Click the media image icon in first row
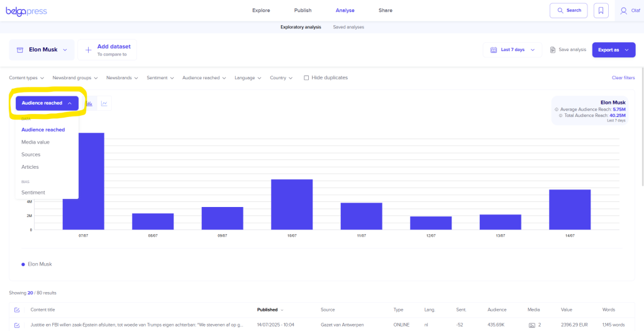Image resolution: width=644 pixels, height=331 pixels. tap(532, 325)
